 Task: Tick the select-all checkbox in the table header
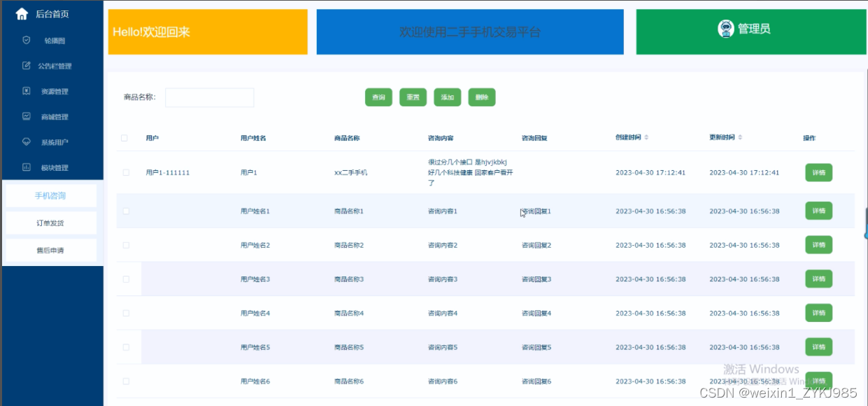pyautogui.click(x=124, y=138)
